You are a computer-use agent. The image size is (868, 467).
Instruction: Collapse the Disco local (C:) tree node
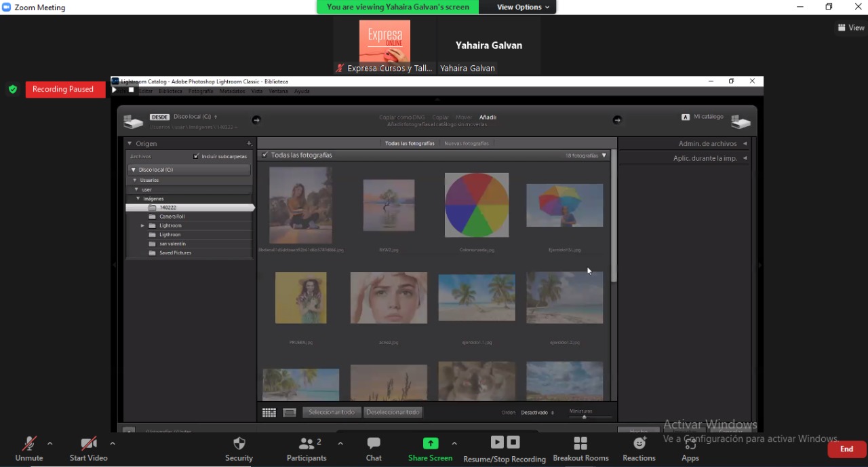pos(134,170)
